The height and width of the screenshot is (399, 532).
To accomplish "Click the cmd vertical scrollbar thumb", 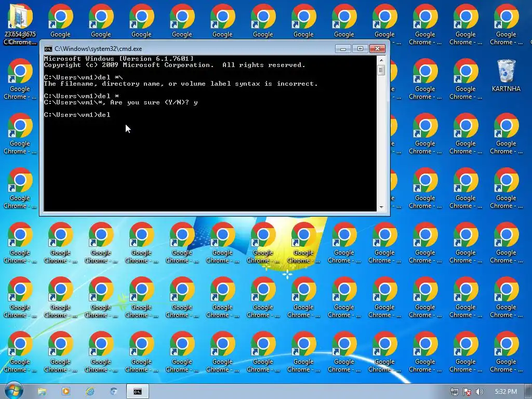I will coord(381,70).
